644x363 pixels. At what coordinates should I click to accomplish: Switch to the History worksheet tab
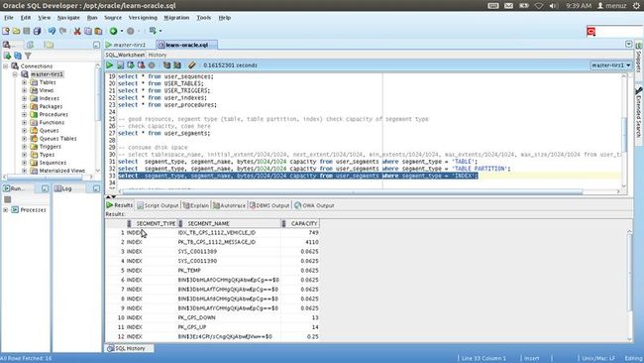(158, 55)
